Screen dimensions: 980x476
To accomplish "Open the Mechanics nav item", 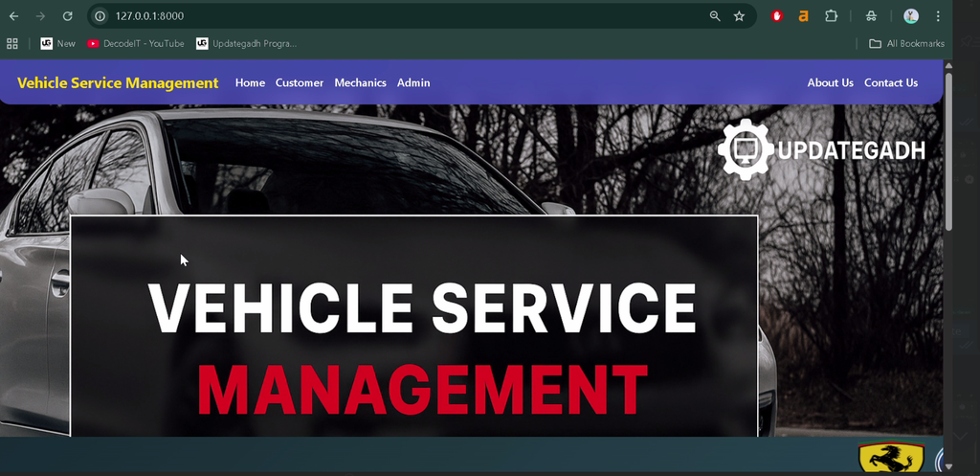I will click(x=360, y=82).
